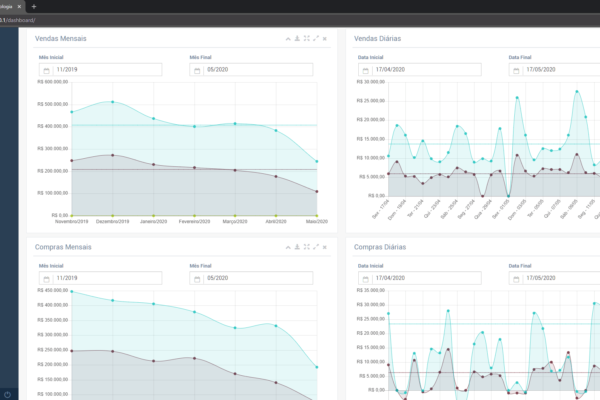Click Dezembro/2019 teal peak point in Vendas Mensais
600x400 pixels.
112,102
